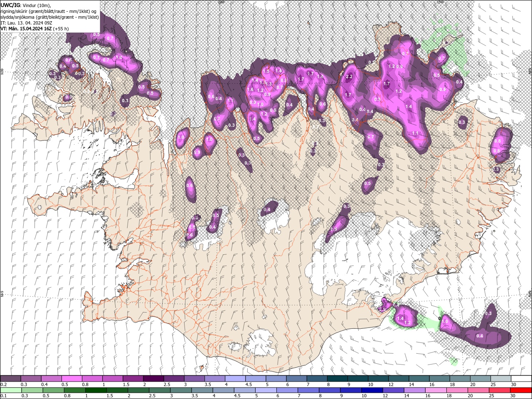
Task: Click the bright red 30 legend swatch
Action: (521, 391)
